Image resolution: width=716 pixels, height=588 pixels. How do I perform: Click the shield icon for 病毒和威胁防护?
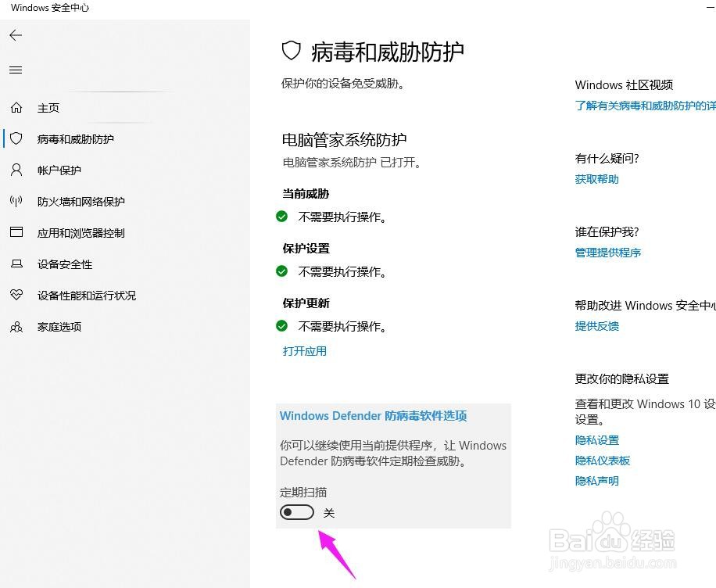click(x=16, y=138)
